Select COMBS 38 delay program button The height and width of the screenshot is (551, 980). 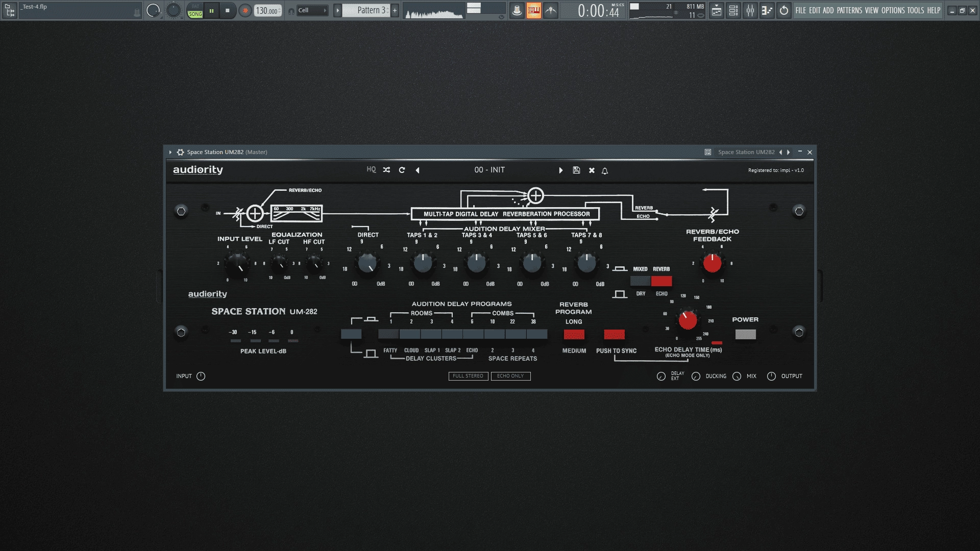tap(537, 335)
